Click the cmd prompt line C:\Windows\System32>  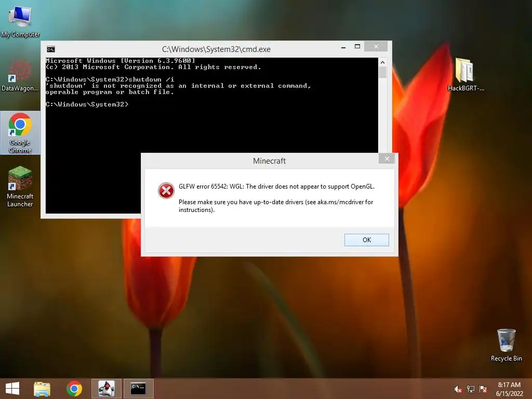click(87, 104)
